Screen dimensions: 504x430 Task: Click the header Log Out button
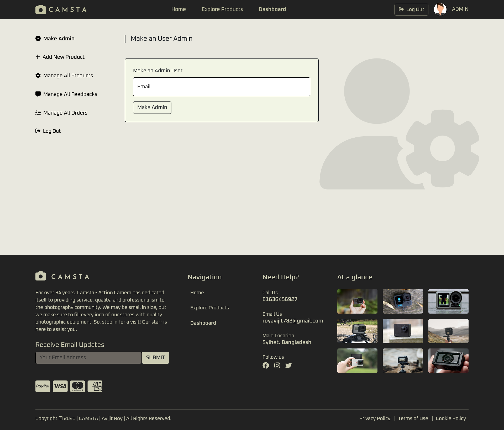click(411, 9)
